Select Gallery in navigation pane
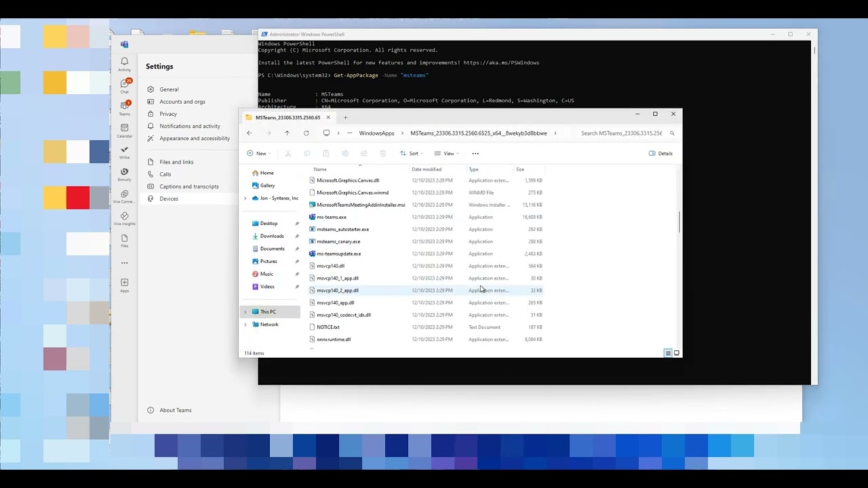The height and width of the screenshot is (488, 868). point(267,186)
